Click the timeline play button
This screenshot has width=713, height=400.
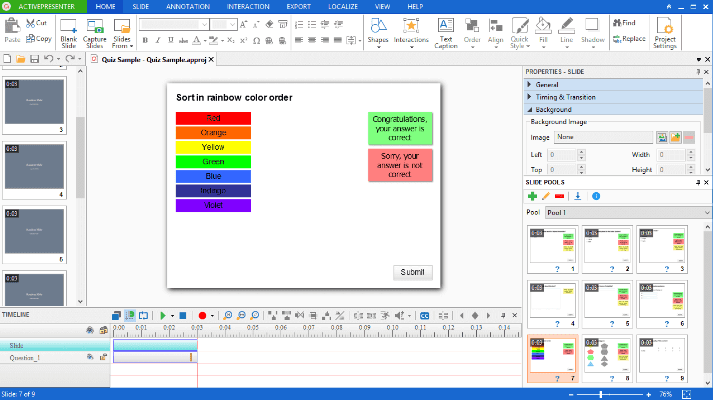(x=163, y=315)
